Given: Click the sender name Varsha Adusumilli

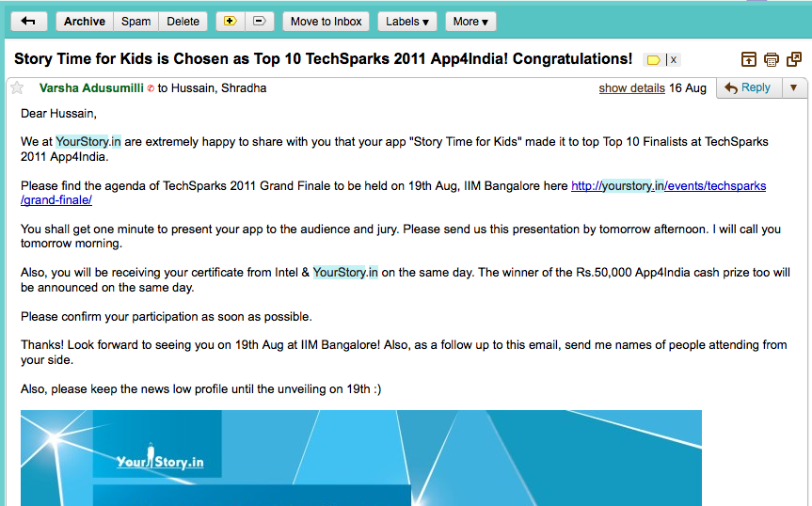Looking at the screenshot, I should [x=91, y=88].
